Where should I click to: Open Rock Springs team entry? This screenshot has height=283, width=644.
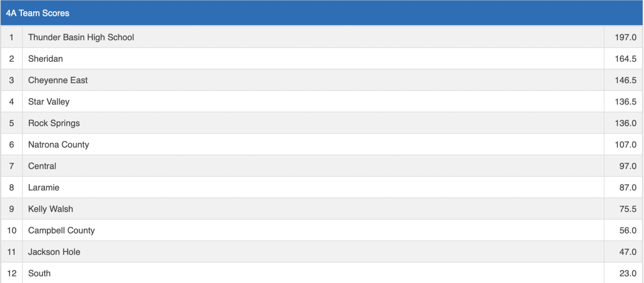(x=54, y=123)
